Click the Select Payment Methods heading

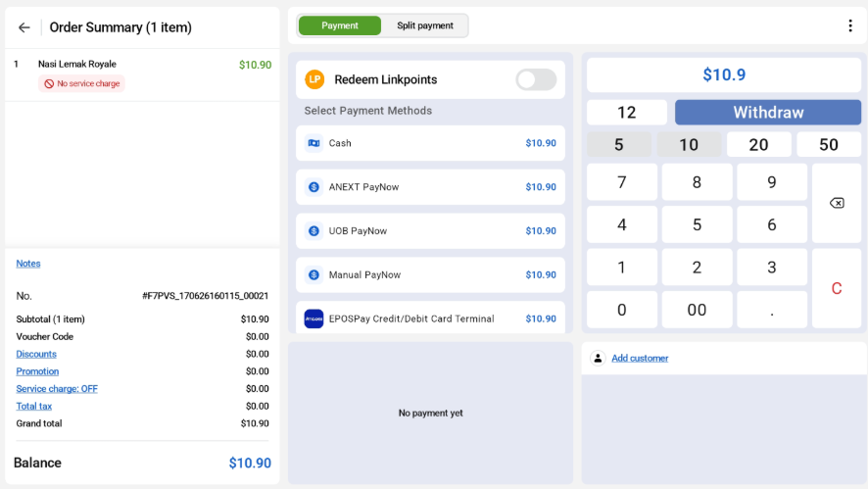pyautogui.click(x=367, y=111)
